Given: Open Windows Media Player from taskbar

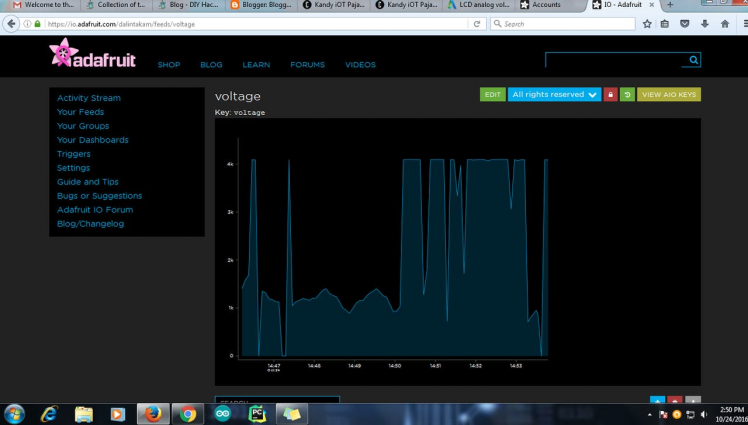Looking at the screenshot, I should pos(117,414).
